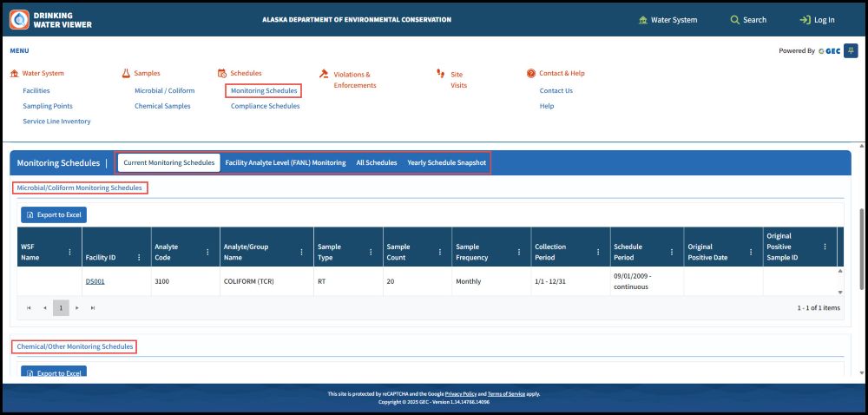Open the Analyte Code column options menu
Image resolution: width=868 pixels, height=415 pixels.
pyautogui.click(x=207, y=252)
